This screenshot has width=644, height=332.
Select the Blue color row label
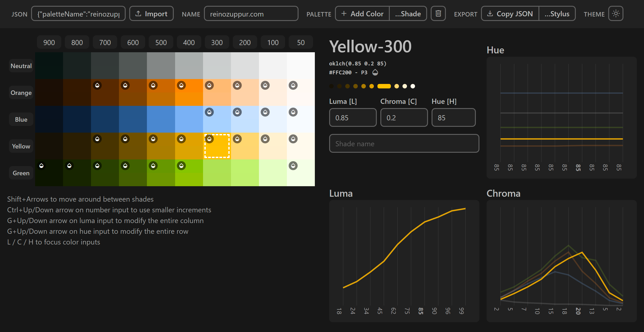click(21, 120)
